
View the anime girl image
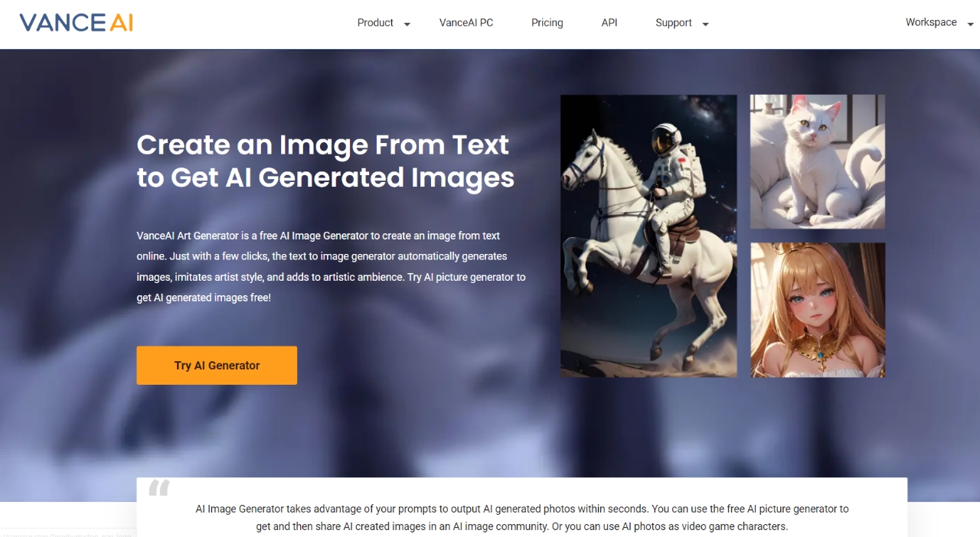point(818,310)
